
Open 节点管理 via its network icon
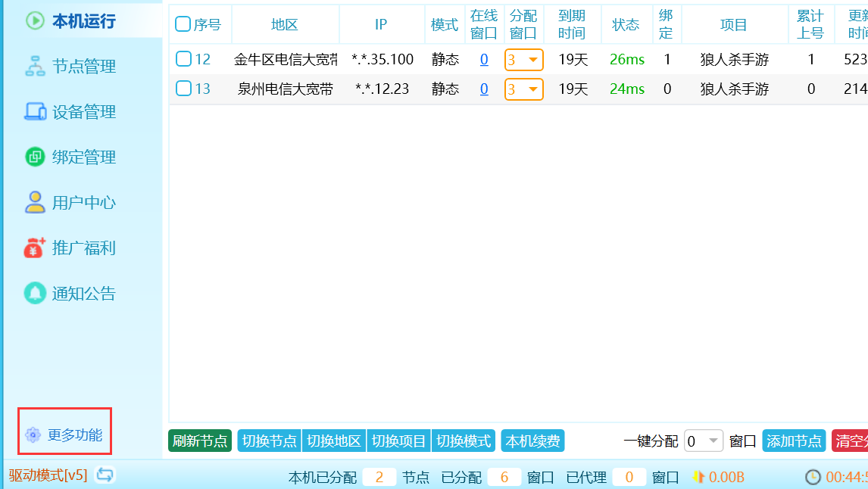coord(35,67)
